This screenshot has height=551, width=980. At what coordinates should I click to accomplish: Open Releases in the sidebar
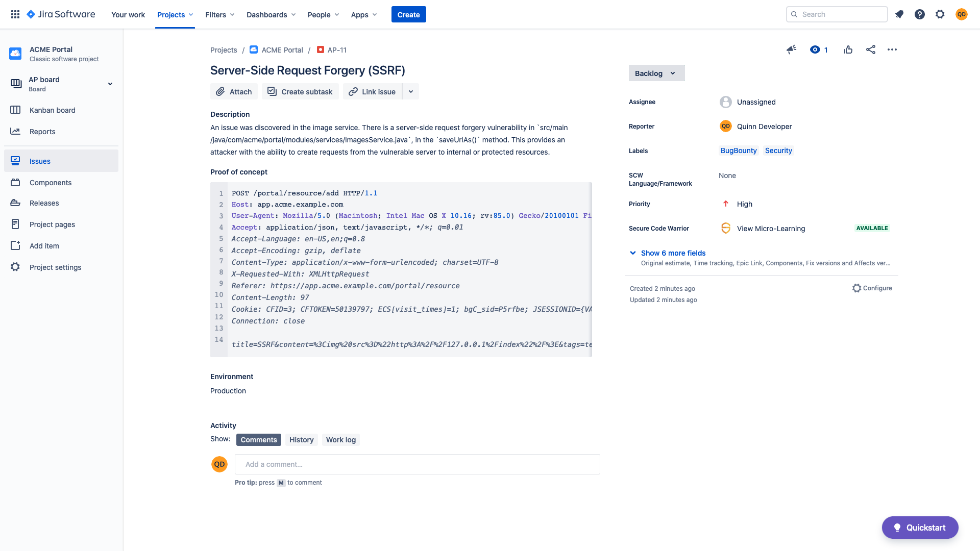(x=61, y=203)
